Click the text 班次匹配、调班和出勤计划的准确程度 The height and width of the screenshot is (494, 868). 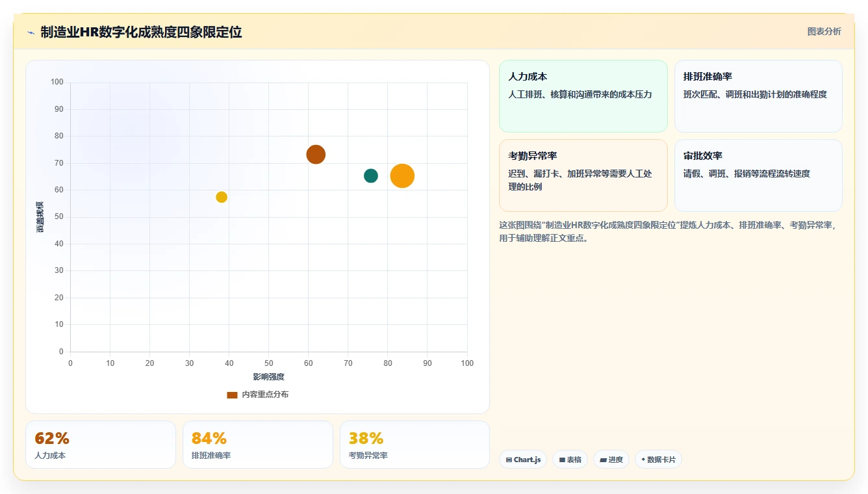755,94
